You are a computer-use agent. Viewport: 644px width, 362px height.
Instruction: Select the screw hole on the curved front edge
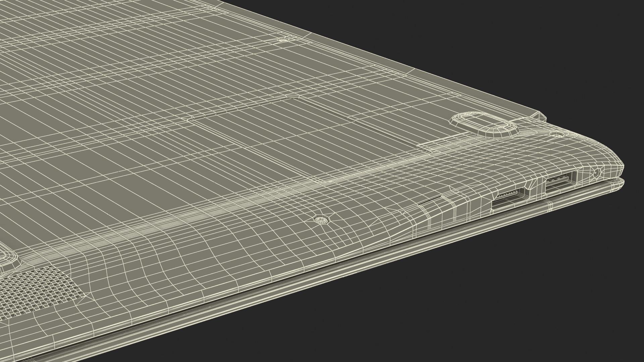[321, 220]
